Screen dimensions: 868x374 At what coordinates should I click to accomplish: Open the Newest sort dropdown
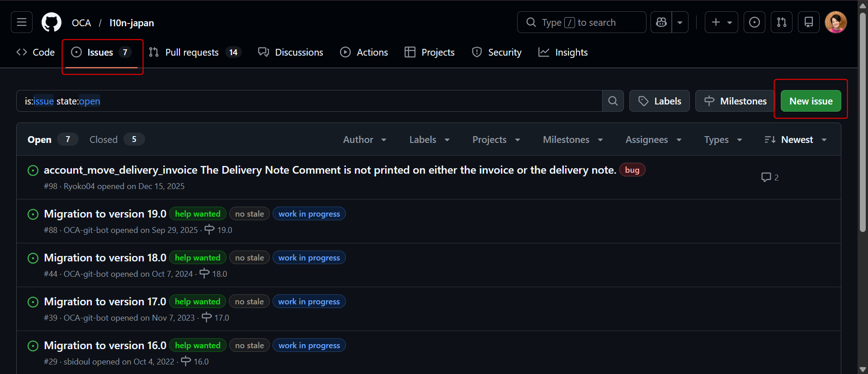796,140
